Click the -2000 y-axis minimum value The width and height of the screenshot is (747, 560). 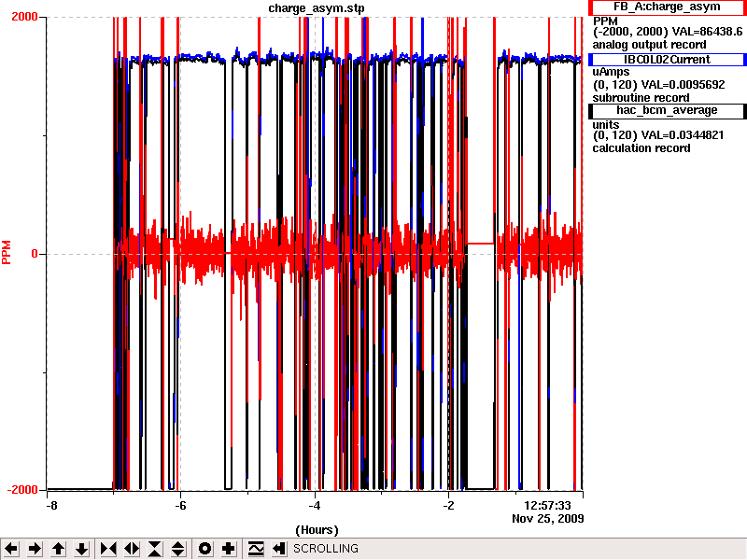(22, 490)
